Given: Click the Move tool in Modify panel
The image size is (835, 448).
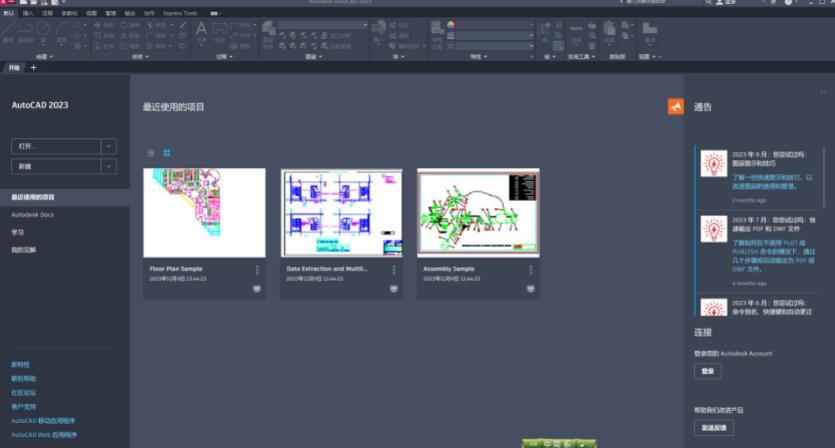Looking at the screenshot, I should pos(104,25).
